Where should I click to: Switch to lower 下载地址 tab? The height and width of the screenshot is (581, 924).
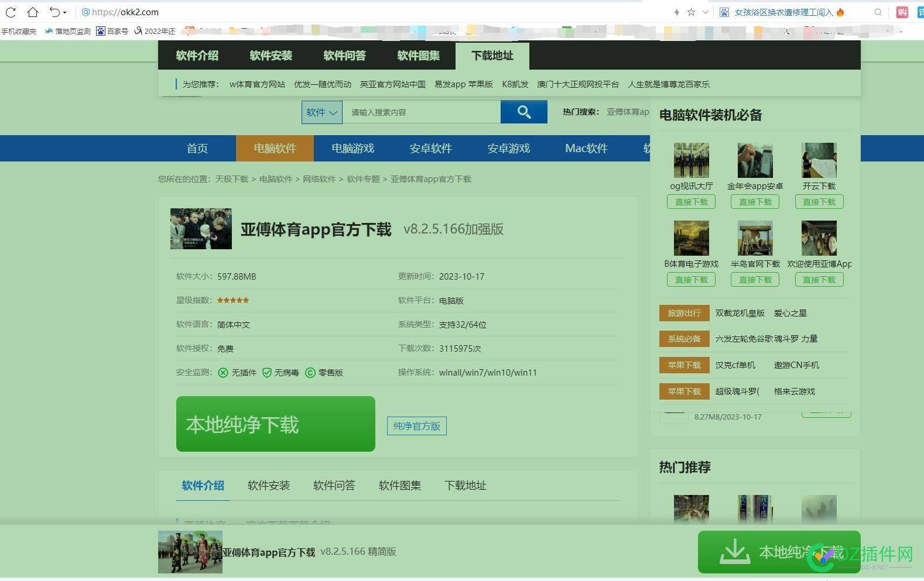point(466,486)
